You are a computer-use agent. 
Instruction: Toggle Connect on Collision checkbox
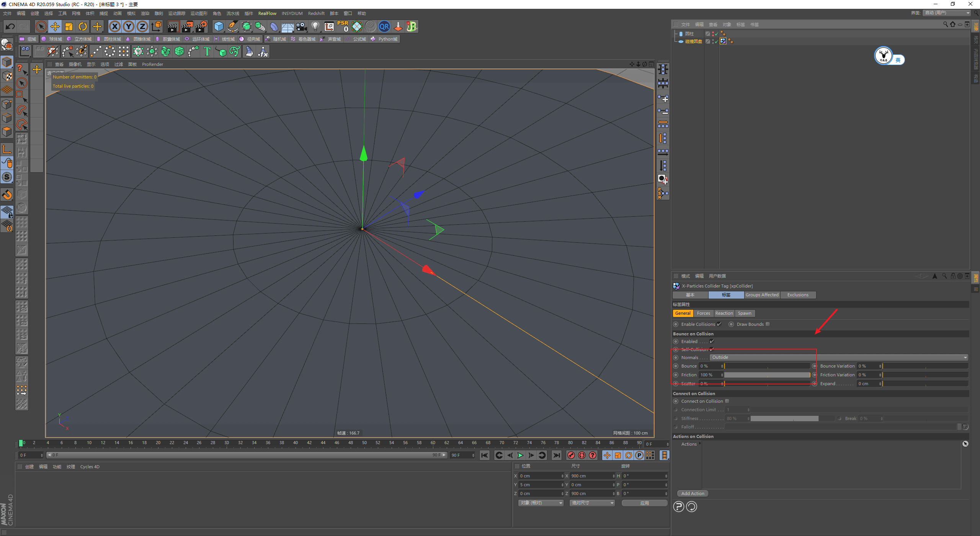727,401
